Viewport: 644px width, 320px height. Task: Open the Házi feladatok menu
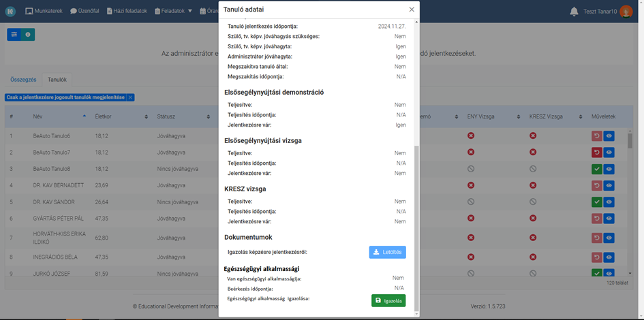[x=127, y=11]
